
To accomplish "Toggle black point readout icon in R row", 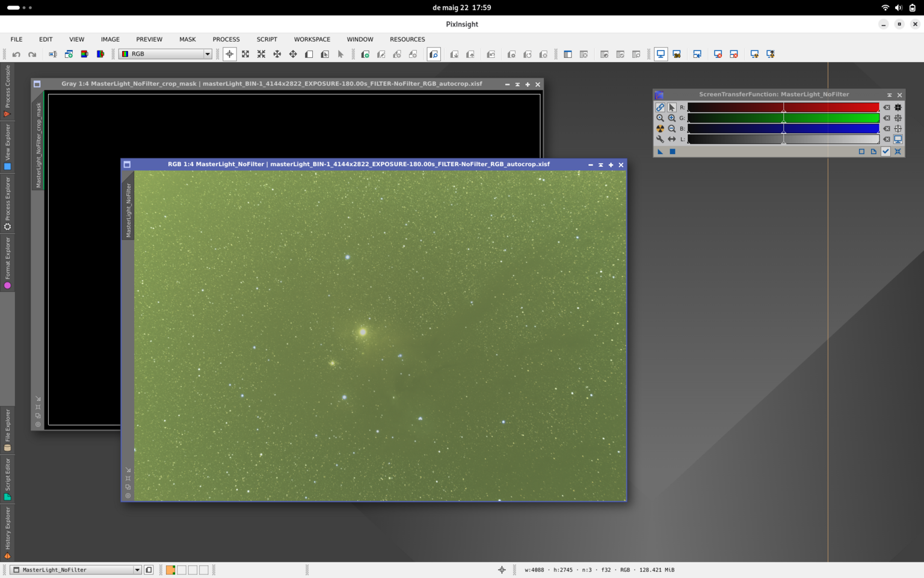I will 898,107.
